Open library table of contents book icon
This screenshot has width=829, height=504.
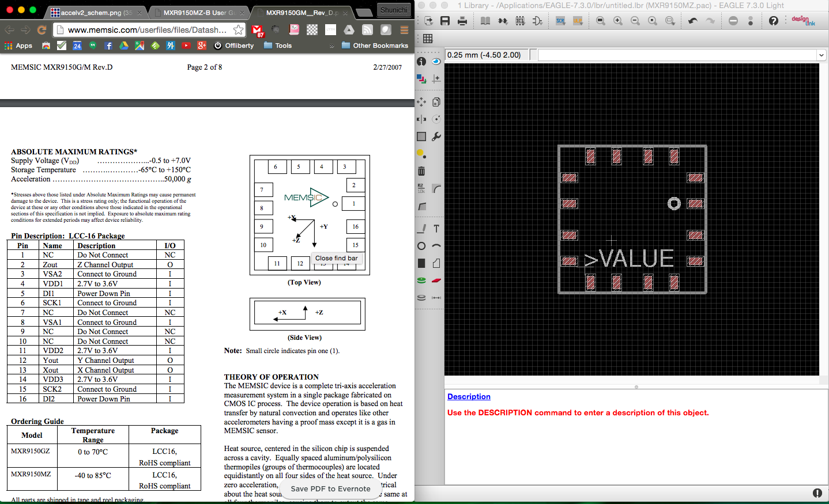tap(485, 21)
